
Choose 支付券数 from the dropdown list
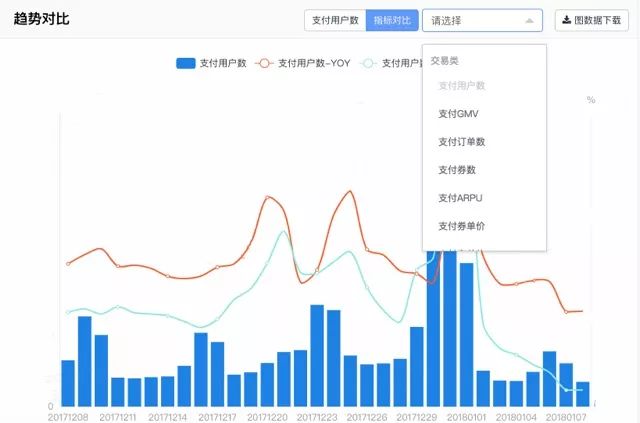[x=484, y=170]
